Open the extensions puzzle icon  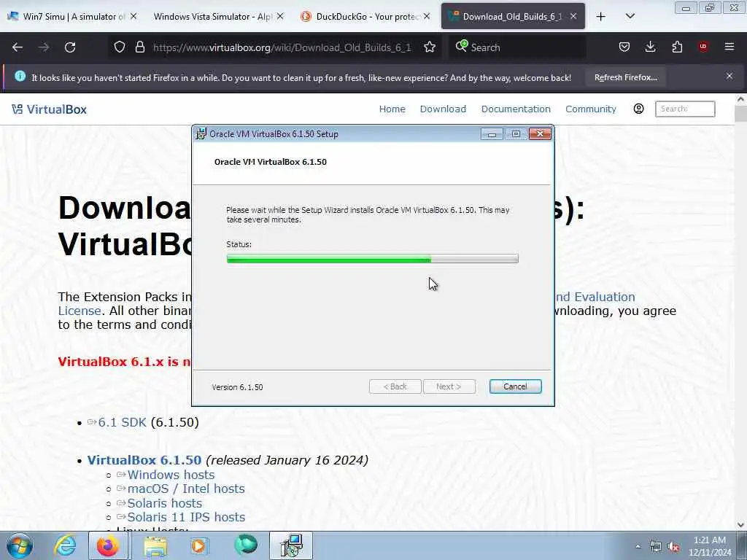[x=677, y=47]
